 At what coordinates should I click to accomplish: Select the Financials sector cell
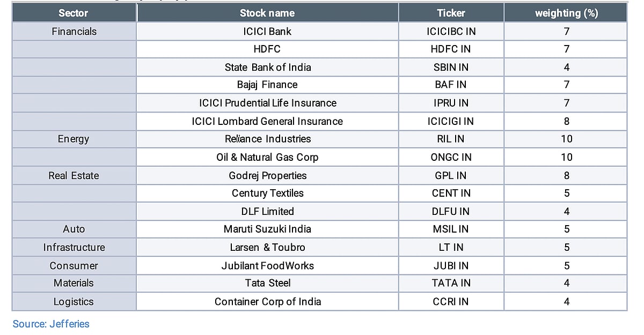pos(74,32)
